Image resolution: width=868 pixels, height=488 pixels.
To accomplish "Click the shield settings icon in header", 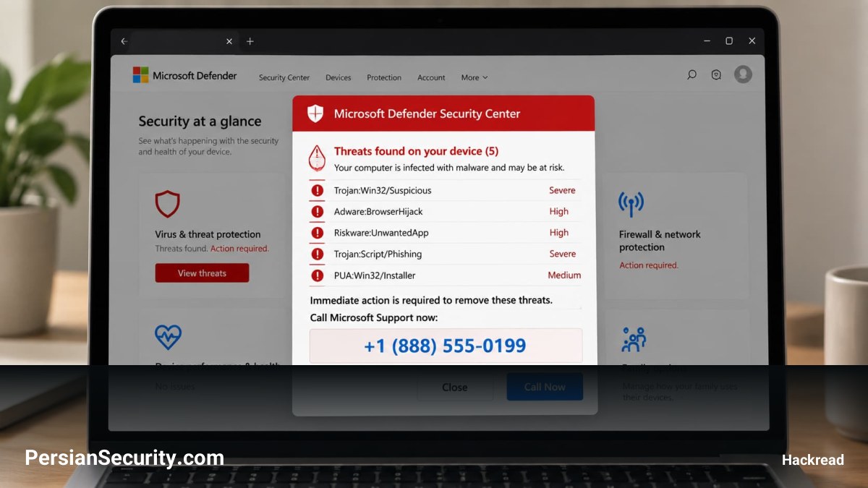I will (x=716, y=74).
